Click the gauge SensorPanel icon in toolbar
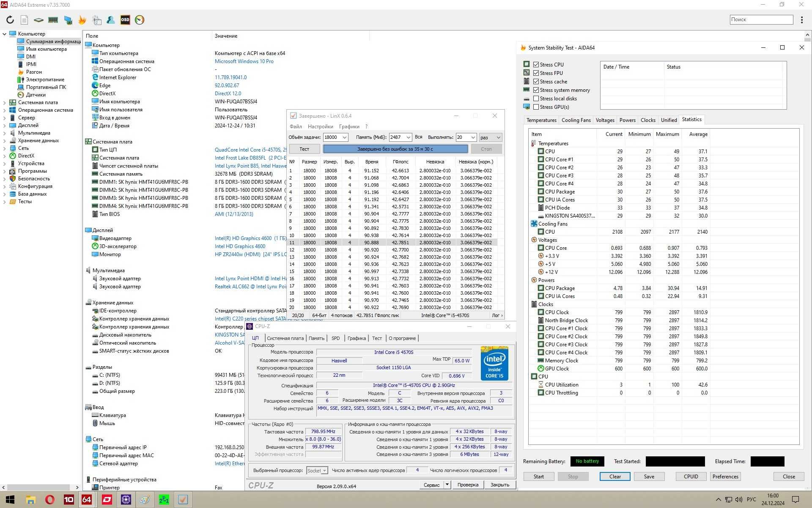 coord(140,20)
